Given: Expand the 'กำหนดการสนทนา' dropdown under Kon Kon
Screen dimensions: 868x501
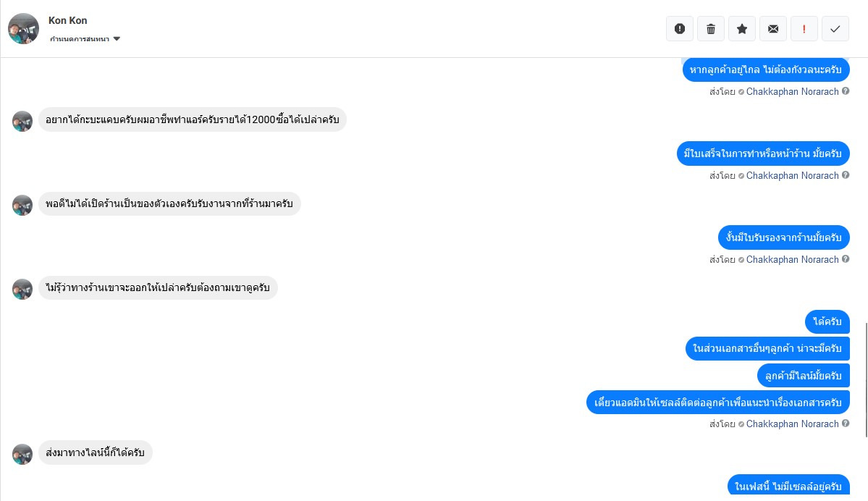Looking at the screenshot, I should pyautogui.click(x=117, y=39).
